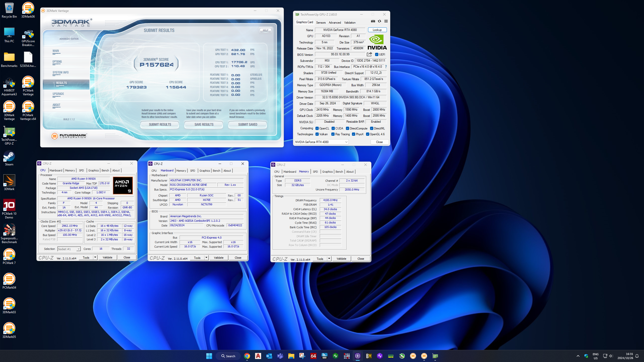
Task: Click the BIOS export share icon in GPU-Z
Action: (369, 54)
